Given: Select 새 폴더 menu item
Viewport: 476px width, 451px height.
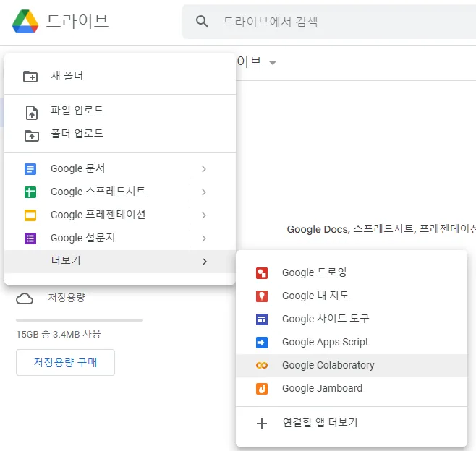Looking at the screenshot, I should click(120, 76).
